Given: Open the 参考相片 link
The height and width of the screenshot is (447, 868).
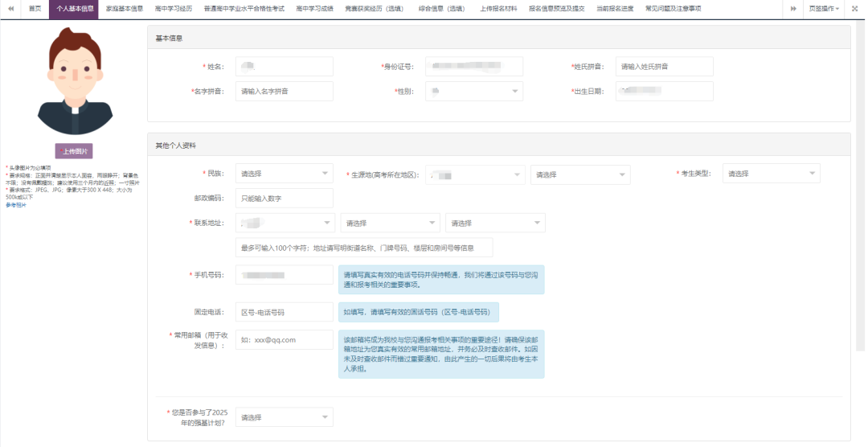Looking at the screenshot, I should point(16,205).
